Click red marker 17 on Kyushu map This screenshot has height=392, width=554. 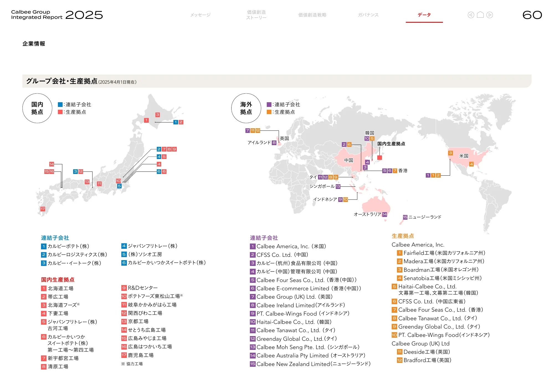pos(43,209)
